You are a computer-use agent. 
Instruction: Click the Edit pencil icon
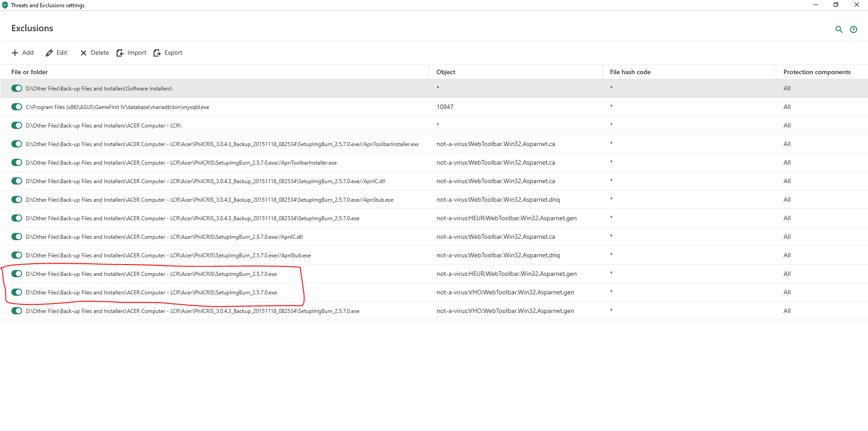coord(49,53)
